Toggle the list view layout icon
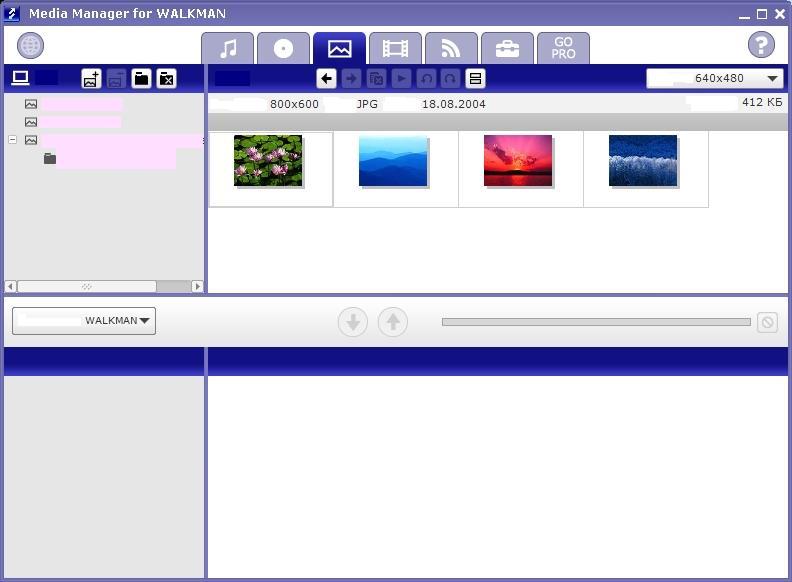792x582 pixels. click(x=476, y=79)
